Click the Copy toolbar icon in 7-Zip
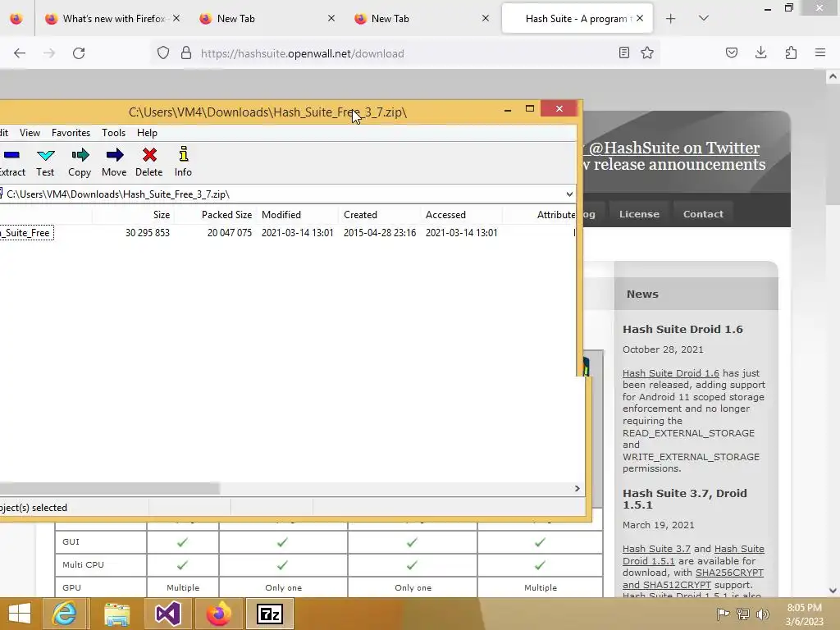Screen dimensions: 840x630 click(x=80, y=162)
